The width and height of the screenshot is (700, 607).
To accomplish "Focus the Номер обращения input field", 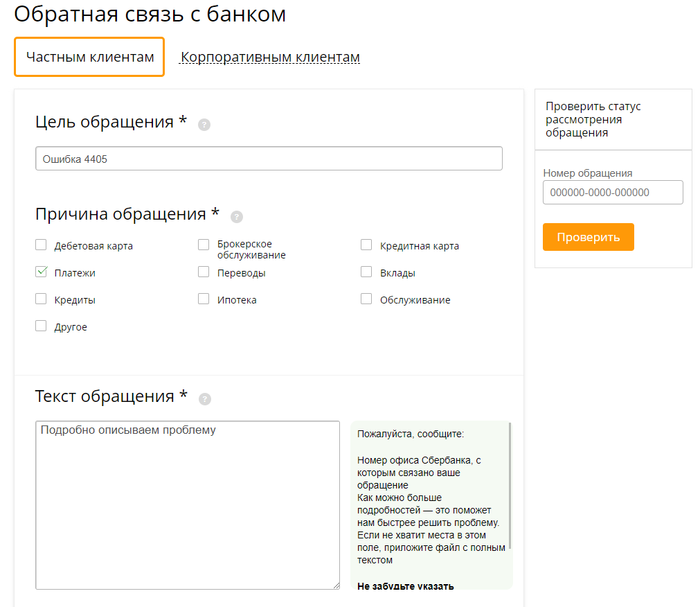I will click(613, 193).
